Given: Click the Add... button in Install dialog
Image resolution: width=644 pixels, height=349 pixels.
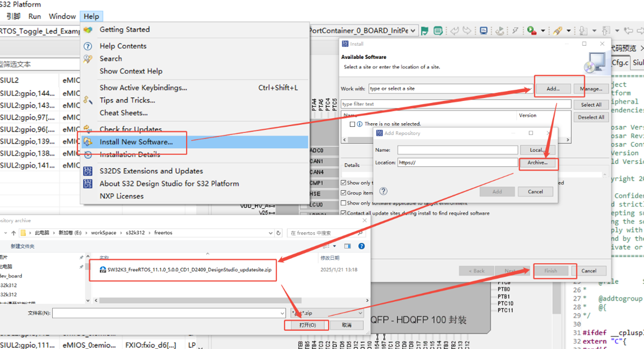Looking at the screenshot, I should coord(553,89).
